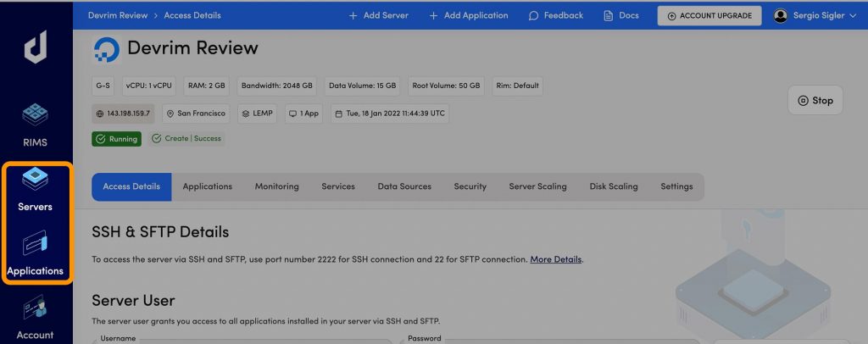Image resolution: width=868 pixels, height=344 pixels.
Task: Open the Disk Scaling tab
Action: [614, 186]
